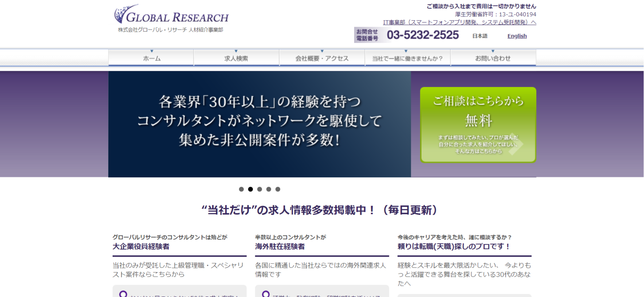Screen dimensions: 644x297
Task: Select the second carousel dot
Action: [250, 189]
